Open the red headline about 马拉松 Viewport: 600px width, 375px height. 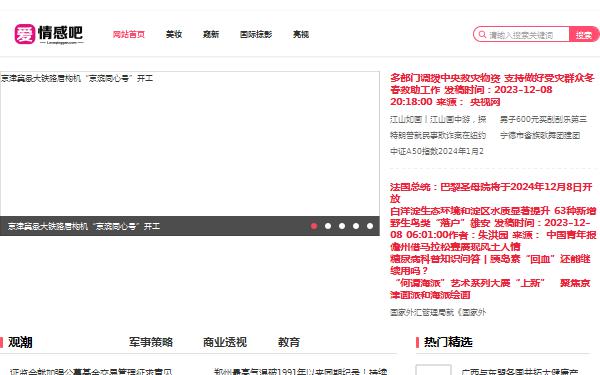455,246
